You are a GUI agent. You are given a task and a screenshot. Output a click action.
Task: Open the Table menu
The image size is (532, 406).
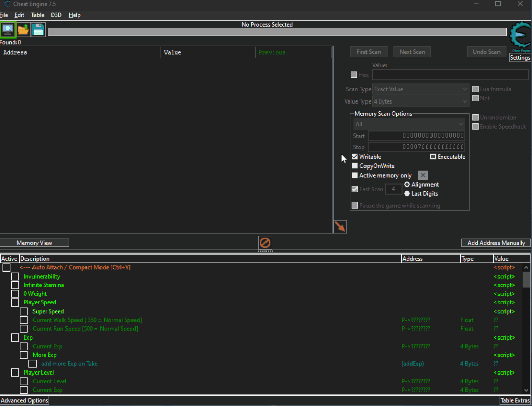click(x=38, y=15)
